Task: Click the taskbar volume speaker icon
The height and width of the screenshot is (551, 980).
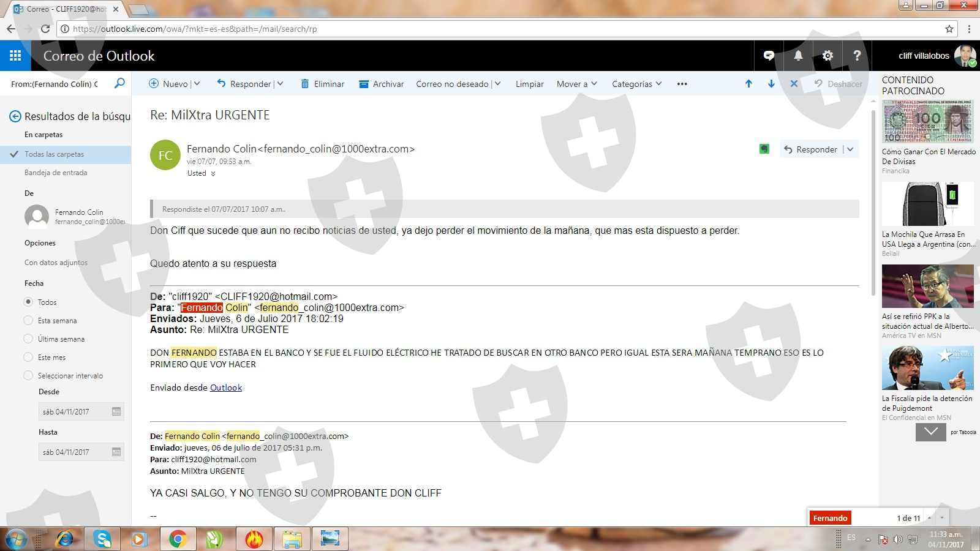Action: pyautogui.click(x=898, y=539)
